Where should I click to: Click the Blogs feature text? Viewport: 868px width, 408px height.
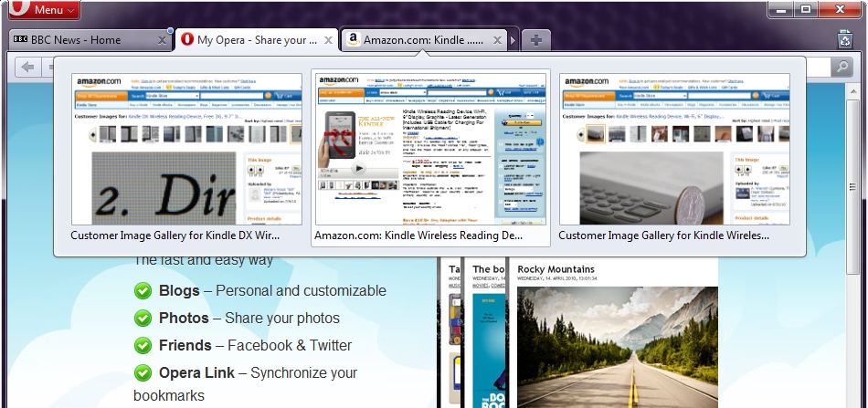[x=272, y=291]
